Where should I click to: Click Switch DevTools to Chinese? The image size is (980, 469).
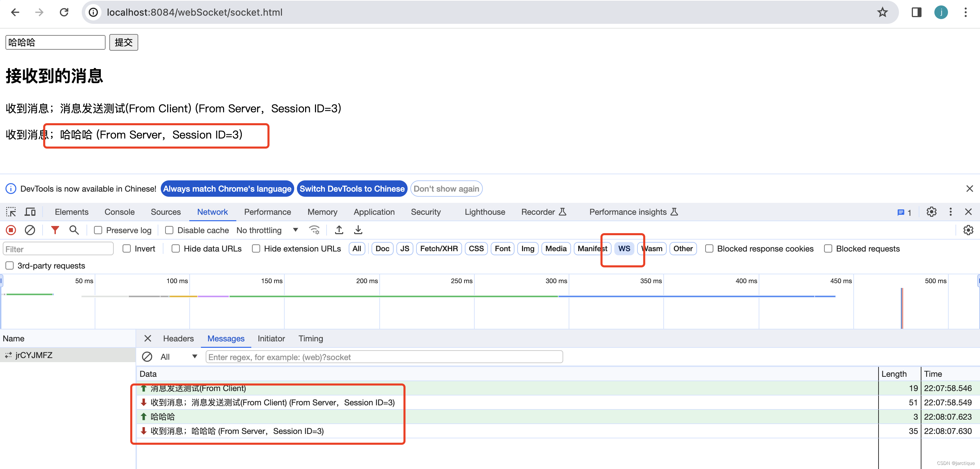(x=352, y=189)
